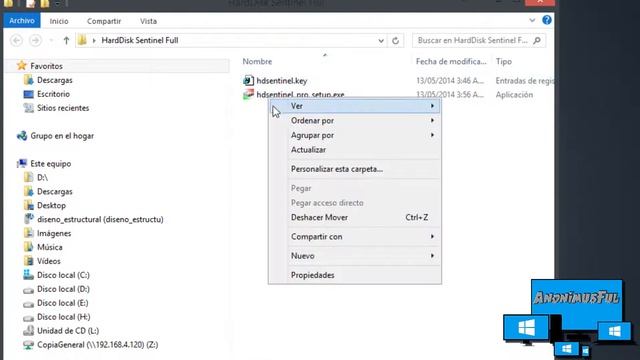Choose Actualizar from the context menu
Image resolution: width=640 pixels, height=360 pixels.
308,150
